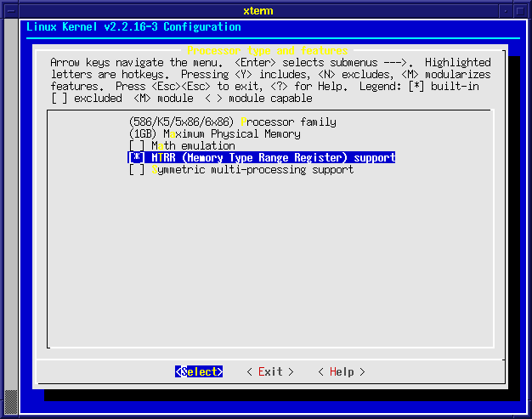Uncheck the MTRR support checkbox
532x419 pixels.
point(136,158)
